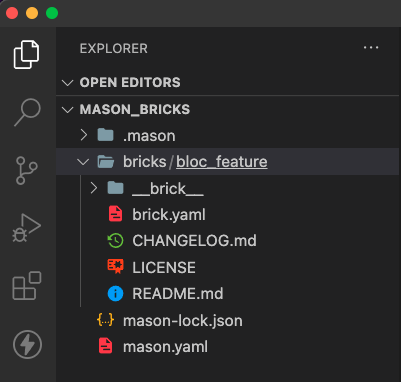Open the Extensions view icon
Viewport: 401px width, 382px height.
tap(27, 286)
